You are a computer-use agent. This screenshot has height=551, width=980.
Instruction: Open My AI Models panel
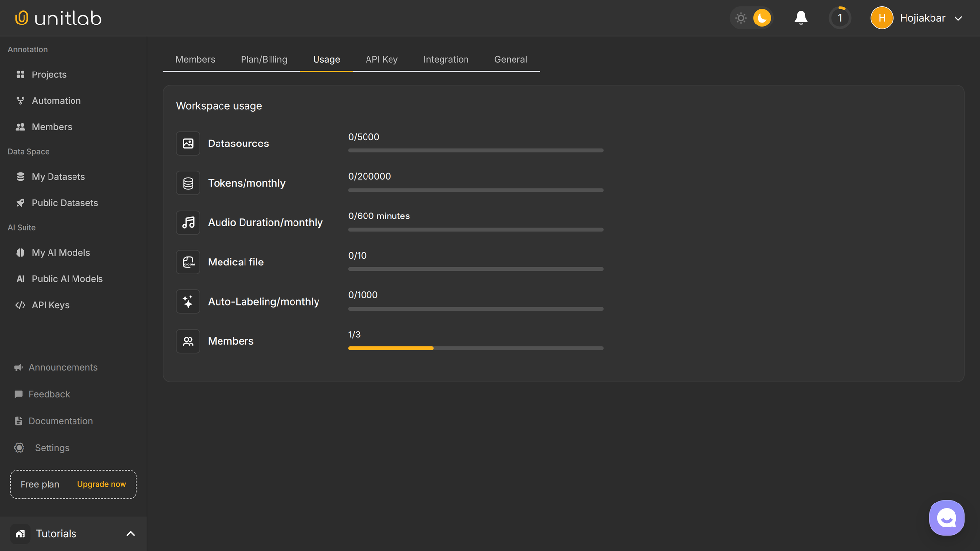coord(60,252)
